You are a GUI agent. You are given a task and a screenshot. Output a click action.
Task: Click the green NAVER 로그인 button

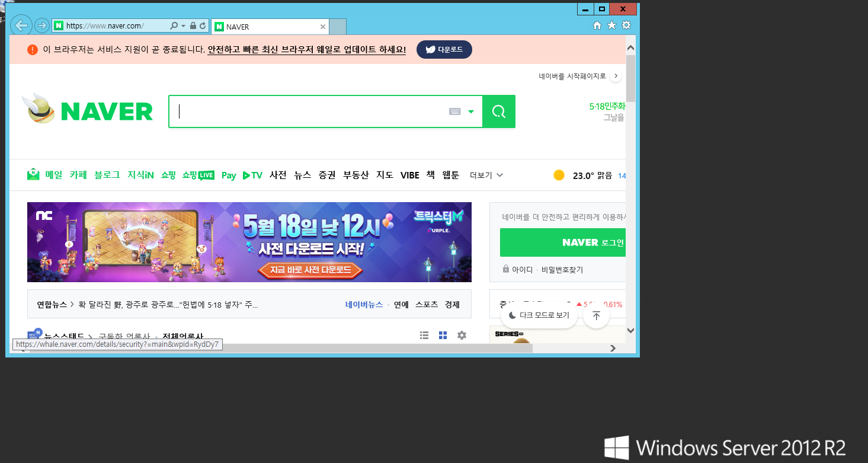pyautogui.click(x=563, y=242)
